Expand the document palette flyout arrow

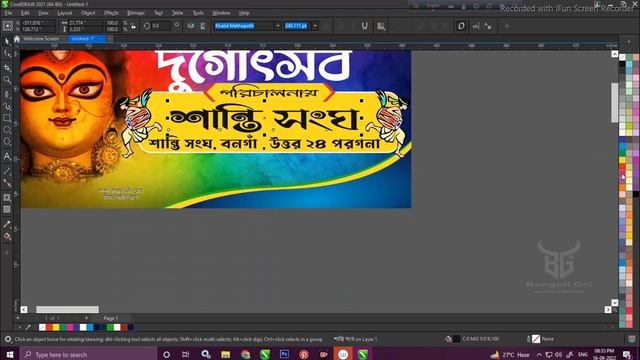pyautogui.click(x=20, y=327)
